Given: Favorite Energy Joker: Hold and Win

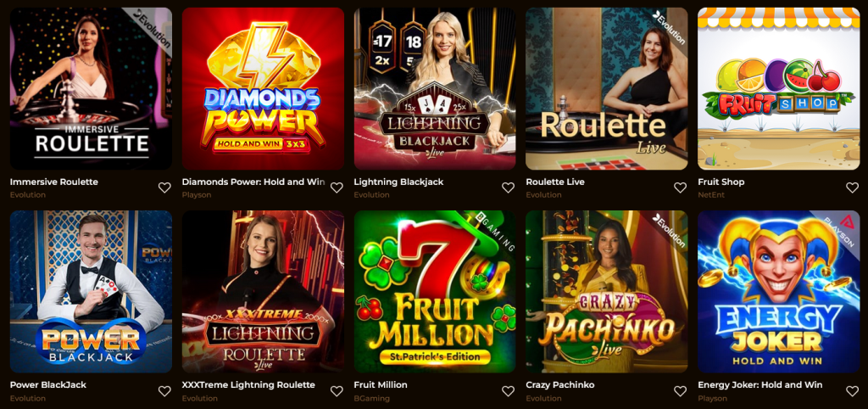Looking at the screenshot, I should (853, 391).
